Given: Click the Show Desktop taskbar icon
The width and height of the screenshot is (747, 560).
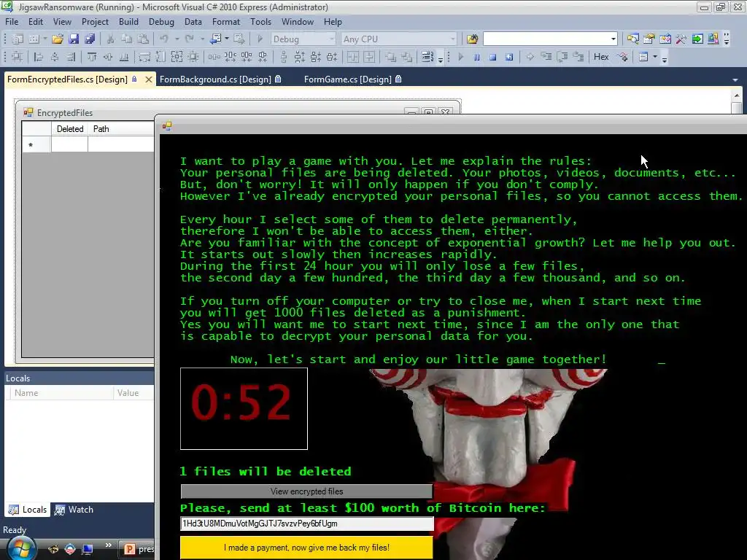Looking at the screenshot, I should pyautogui.click(x=88, y=549).
